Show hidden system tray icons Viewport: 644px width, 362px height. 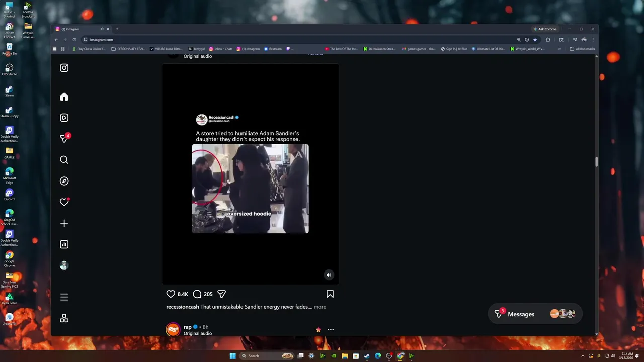[584, 356]
